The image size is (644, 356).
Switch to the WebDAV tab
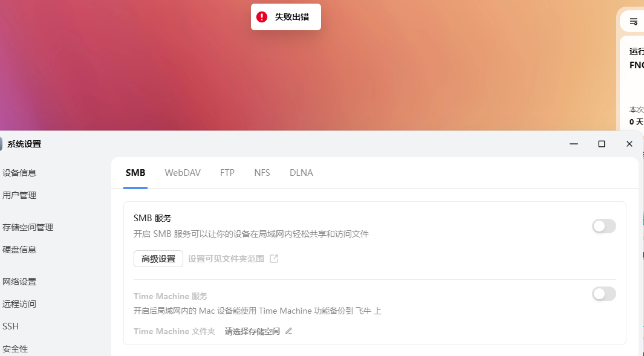pos(183,172)
